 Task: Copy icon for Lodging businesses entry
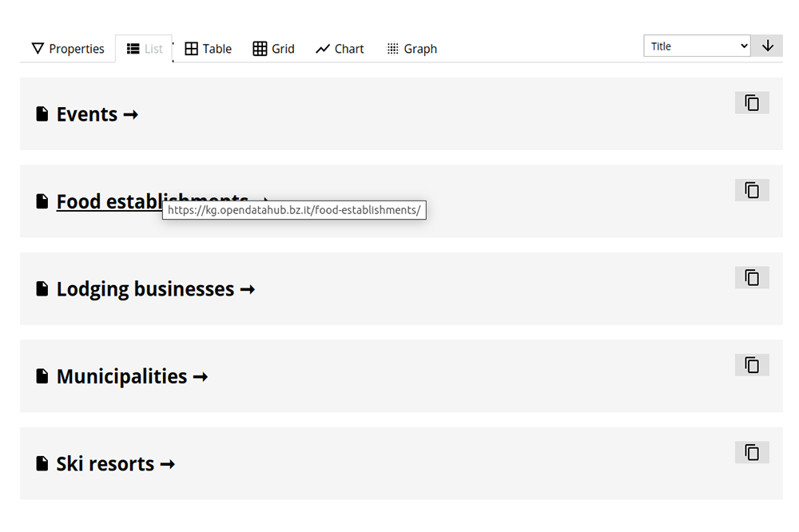(752, 278)
